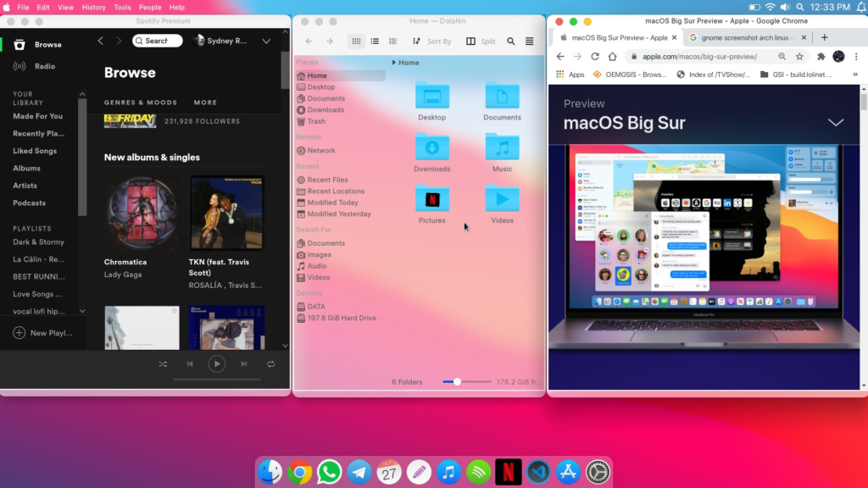Click MORE next to Genres & Moods

tap(204, 102)
